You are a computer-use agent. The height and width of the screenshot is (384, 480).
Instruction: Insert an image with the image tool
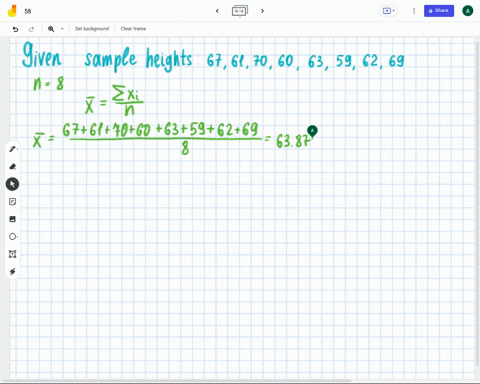(13, 219)
